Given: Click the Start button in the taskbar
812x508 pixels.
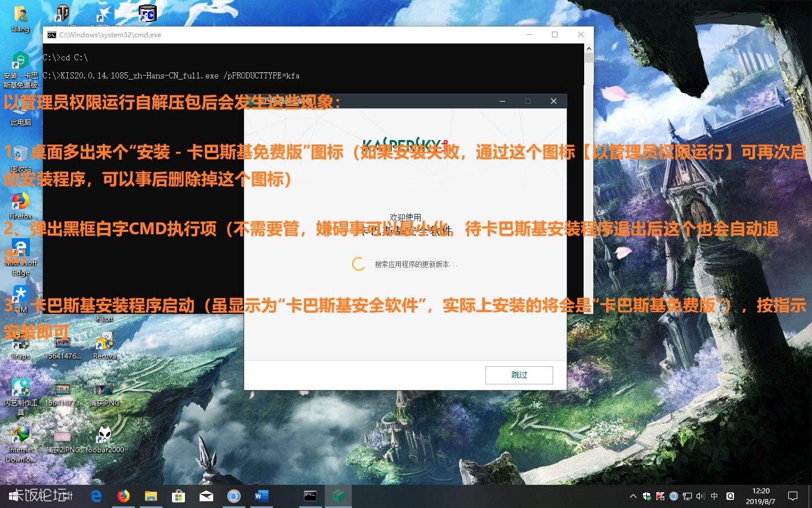Looking at the screenshot, I should tap(14, 496).
